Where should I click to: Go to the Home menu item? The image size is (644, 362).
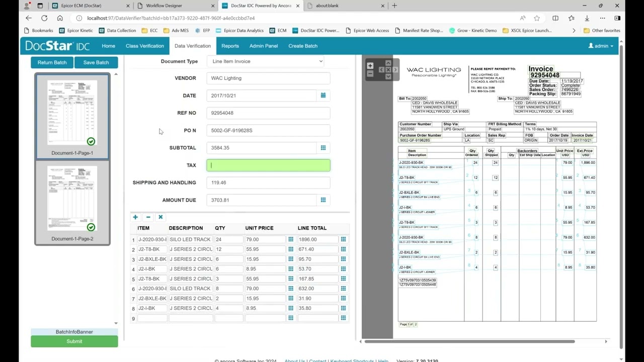[x=108, y=46]
